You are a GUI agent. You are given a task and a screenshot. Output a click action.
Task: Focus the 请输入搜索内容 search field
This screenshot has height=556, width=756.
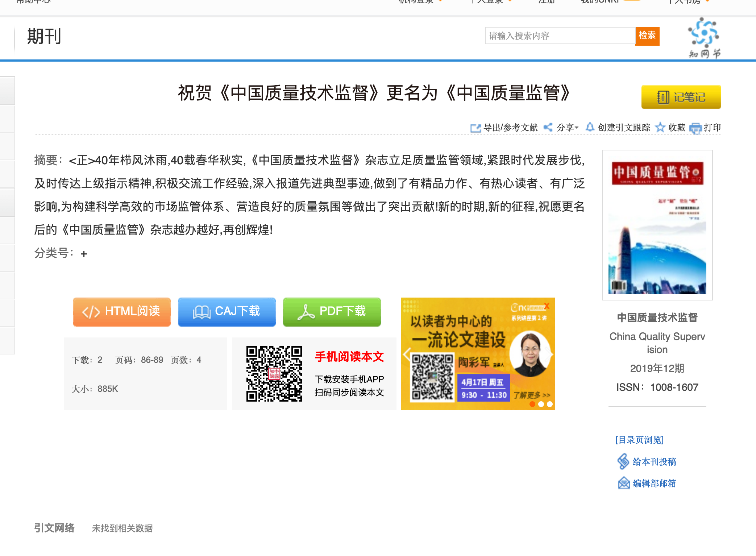click(x=560, y=36)
